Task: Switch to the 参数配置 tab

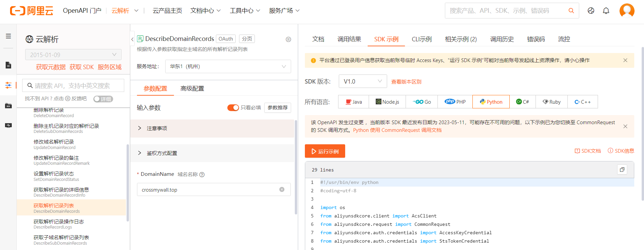Action: click(155, 89)
